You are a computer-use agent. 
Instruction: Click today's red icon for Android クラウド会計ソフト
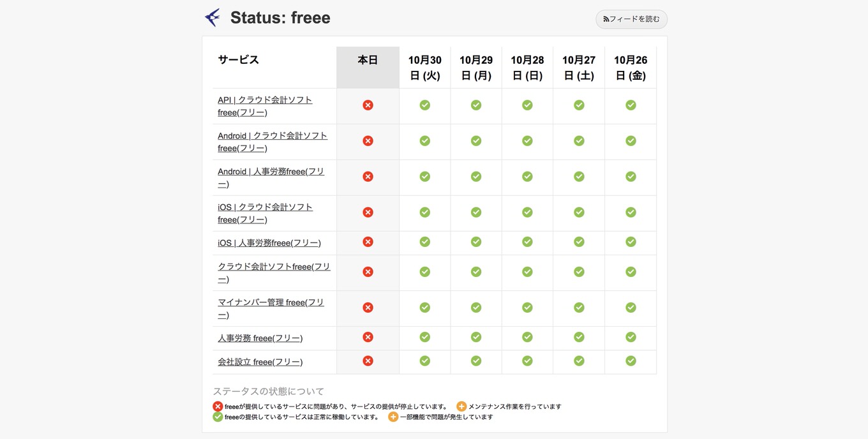tap(368, 140)
